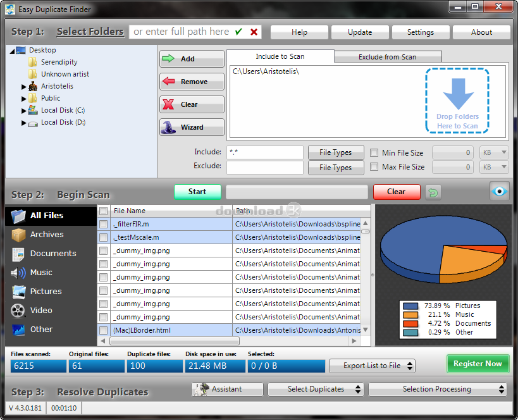Viewport: 518px width, 420px height.
Task: Open the Assistant in Step 3
Action: (227, 389)
